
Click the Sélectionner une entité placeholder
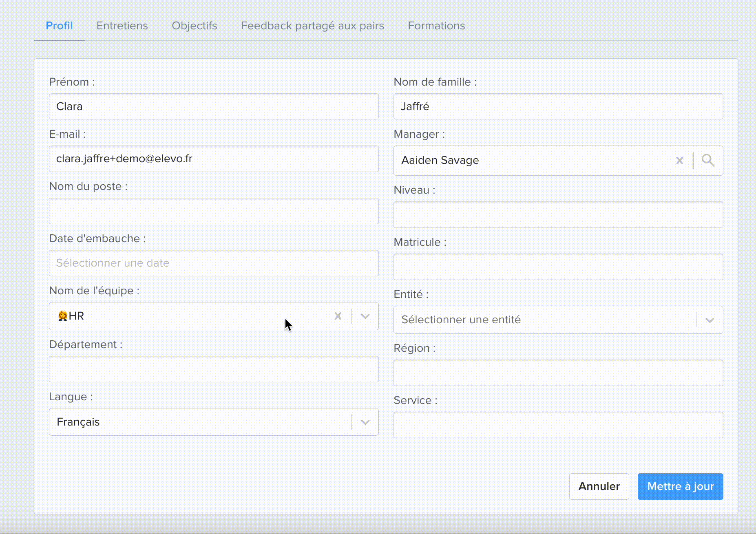(461, 320)
